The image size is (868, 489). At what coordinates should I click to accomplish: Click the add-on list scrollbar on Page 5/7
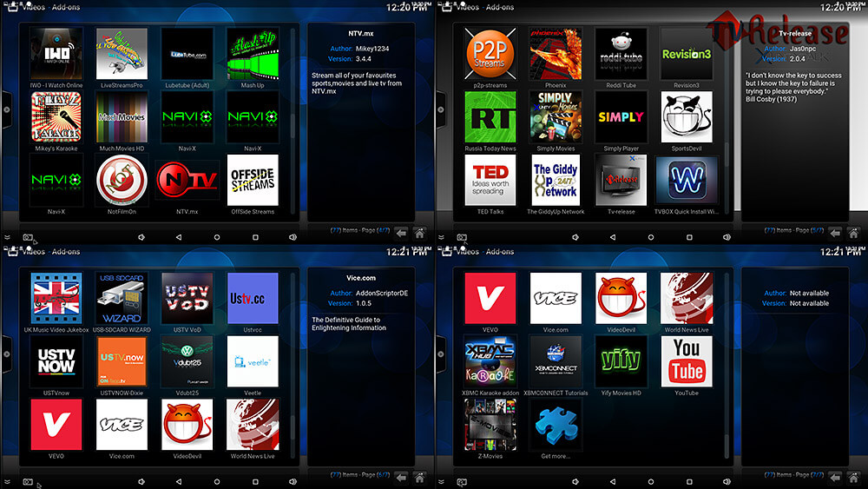727,120
